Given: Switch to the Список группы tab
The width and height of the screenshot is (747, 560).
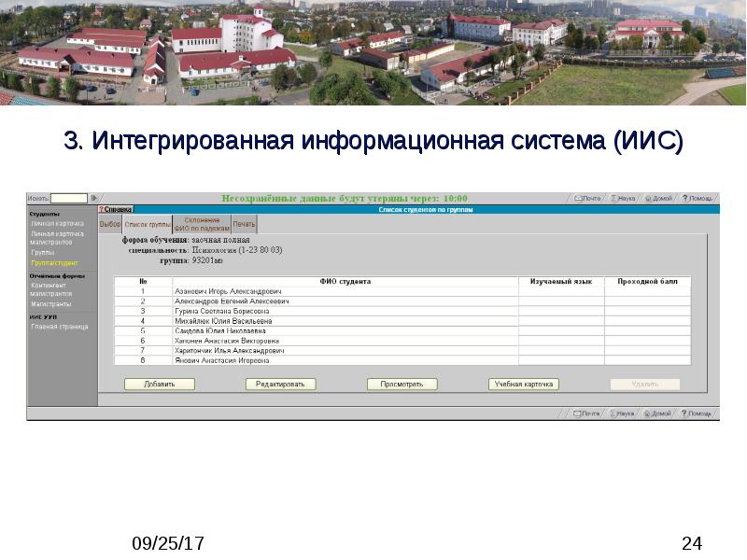Looking at the screenshot, I should (x=147, y=224).
